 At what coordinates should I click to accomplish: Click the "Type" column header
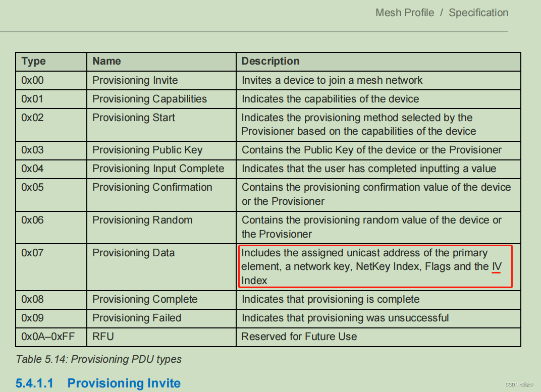click(33, 61)
